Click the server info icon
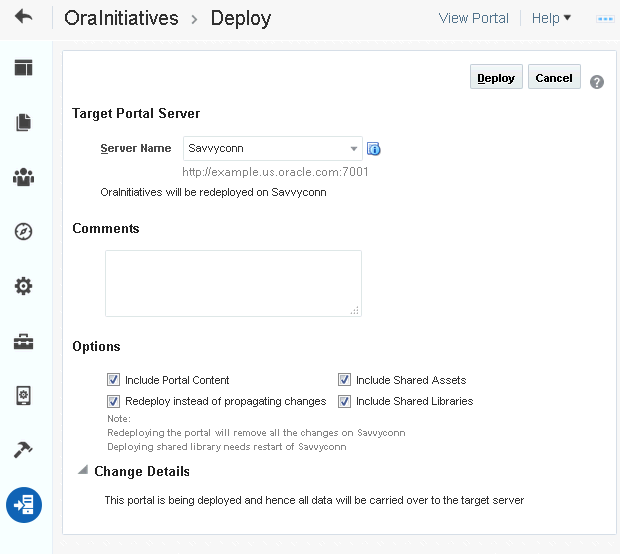Viewport: 620px width, 554px height. coord(374,149)
